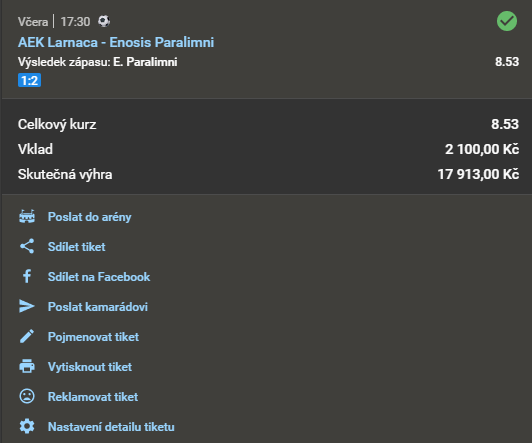Screen dimensions: 532x443
Task: Select Sdílet tiket option
Action: [x=77, y=247]
